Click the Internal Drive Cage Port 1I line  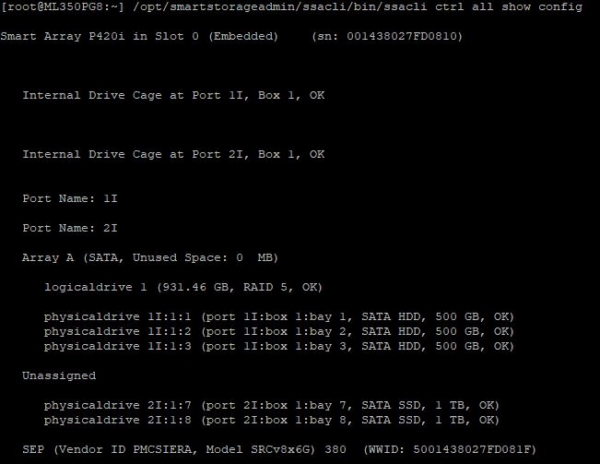click(x=173, y=96)
